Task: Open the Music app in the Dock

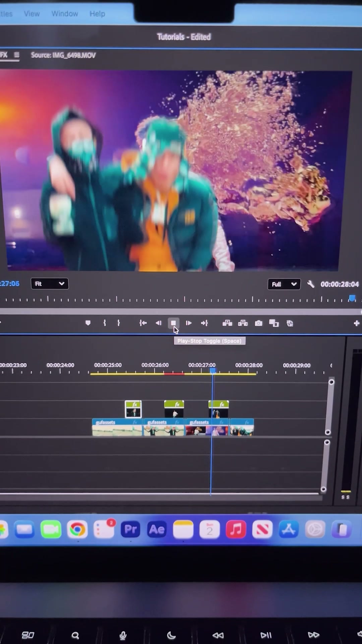Action: point(236,530)
